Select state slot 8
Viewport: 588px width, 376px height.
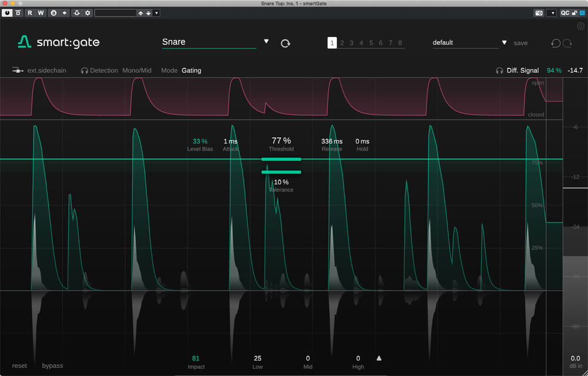400,43
